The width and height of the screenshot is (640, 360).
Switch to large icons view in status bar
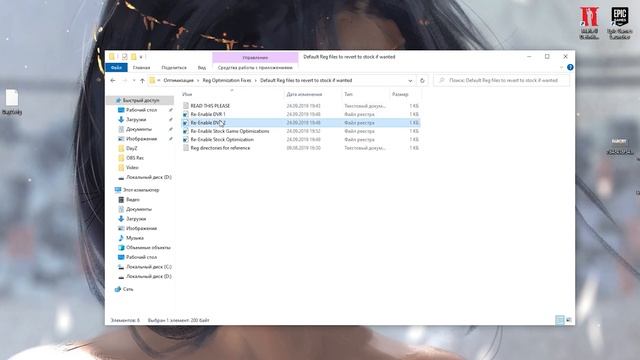pyautogui.click(x=569, y=320)
